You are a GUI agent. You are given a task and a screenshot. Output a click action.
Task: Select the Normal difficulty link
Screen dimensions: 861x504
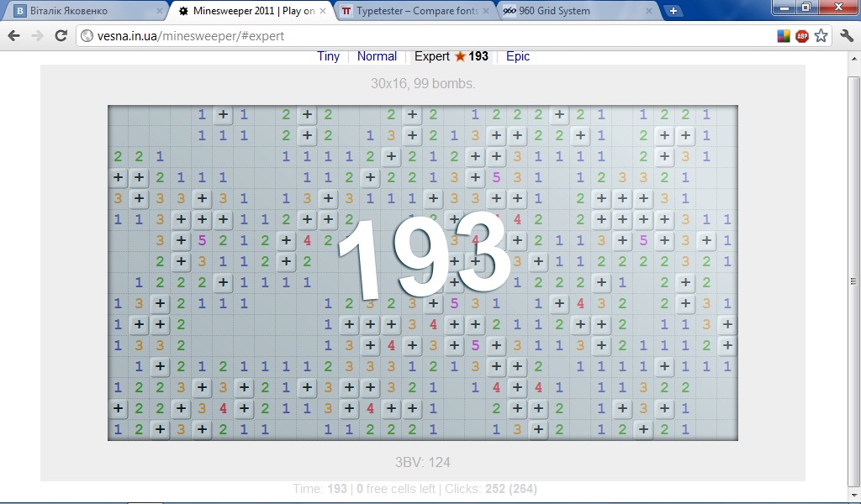(x=377, y=56)
